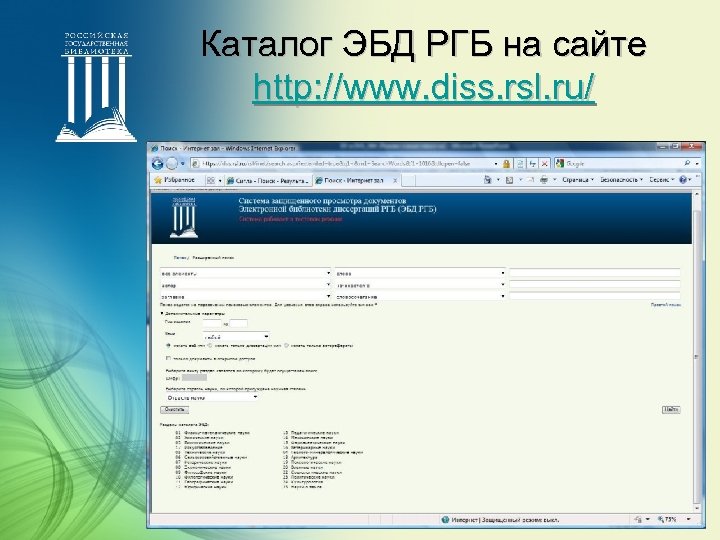Open the 'словосочетание' match-type dropdown
The image size is (720, 540).
pyautogui.click(x=420, y=296)
